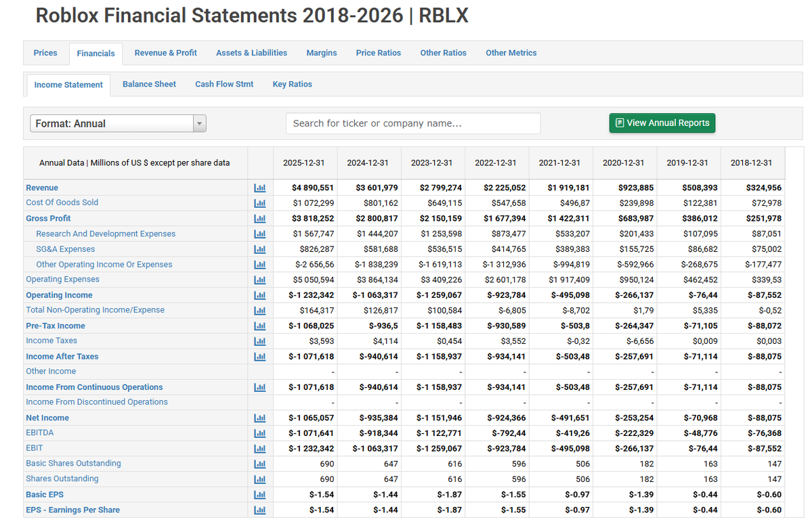Open the Basic EPS link
This screenshot has height=528, width=812.
click(45, 494)
